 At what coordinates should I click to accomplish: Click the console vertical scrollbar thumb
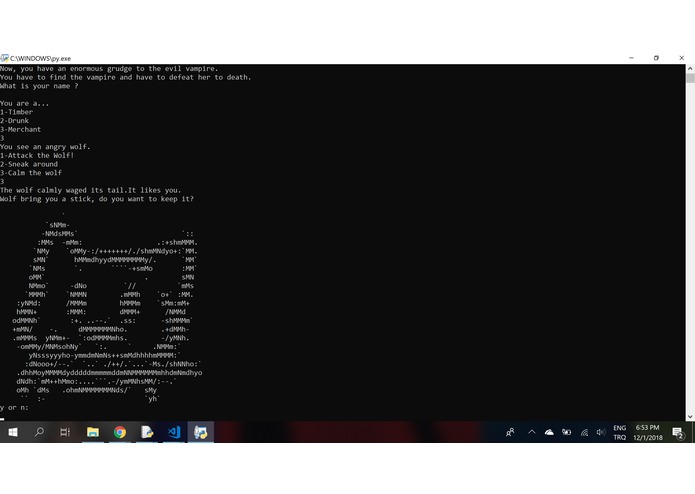coord(690,78)
